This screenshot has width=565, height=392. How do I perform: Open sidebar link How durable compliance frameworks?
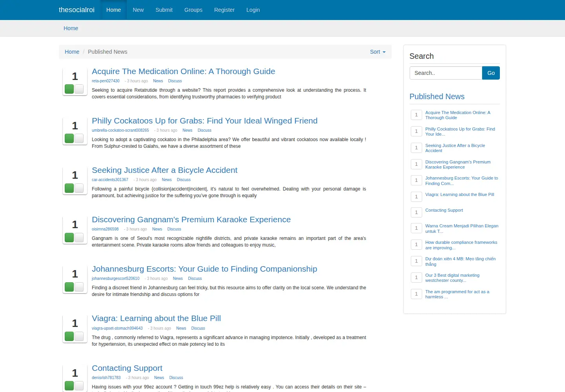click(x=461, y=245)
